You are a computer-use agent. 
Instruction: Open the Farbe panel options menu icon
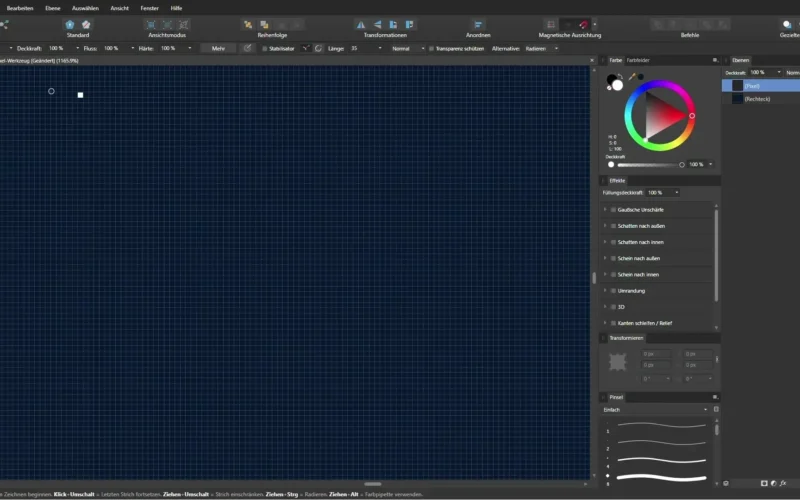coord(715,60)
